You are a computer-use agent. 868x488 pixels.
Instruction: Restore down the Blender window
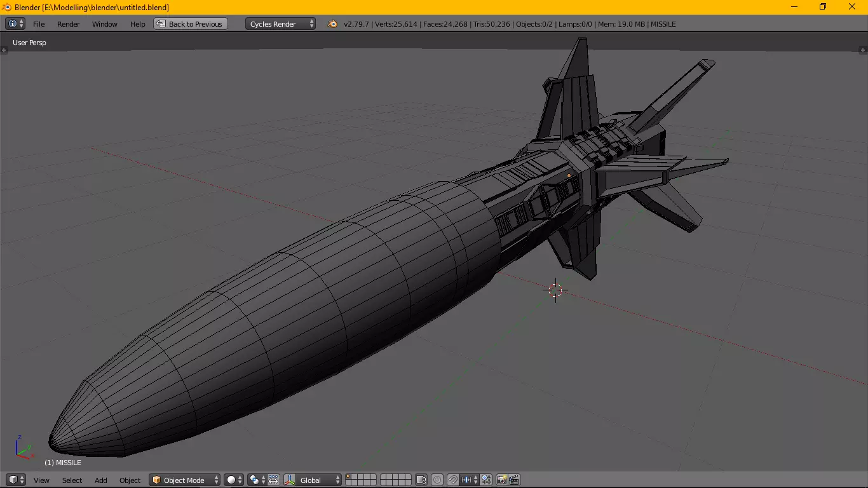coord(824,7)
